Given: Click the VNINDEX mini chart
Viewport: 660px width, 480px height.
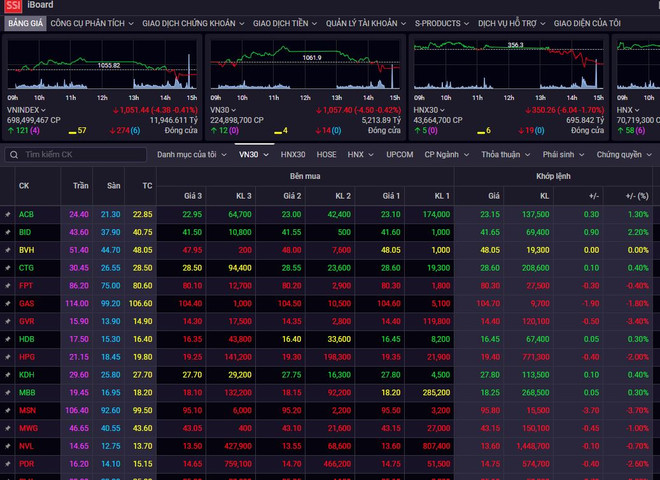Looking at the screenshot, I should [100, 65].
